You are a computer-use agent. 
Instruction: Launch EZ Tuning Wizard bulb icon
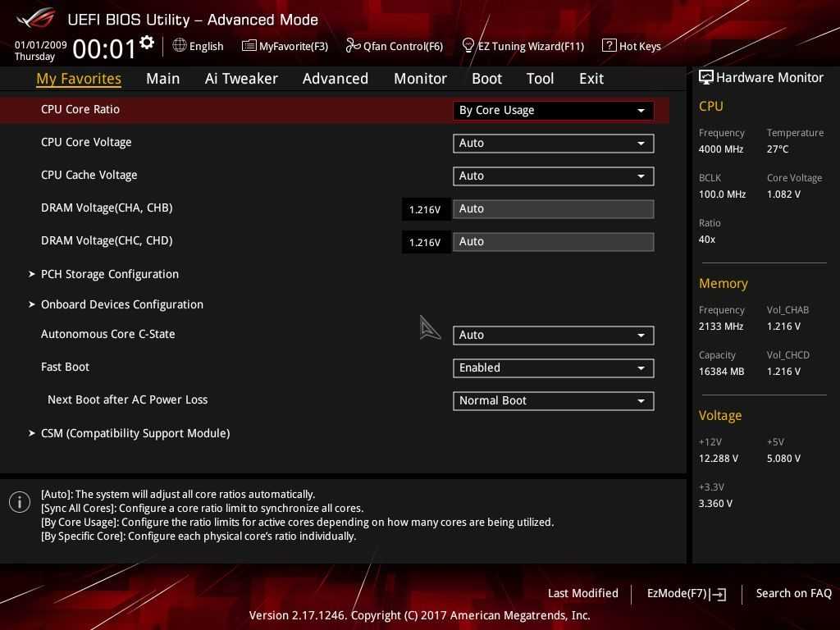(468, 45)
